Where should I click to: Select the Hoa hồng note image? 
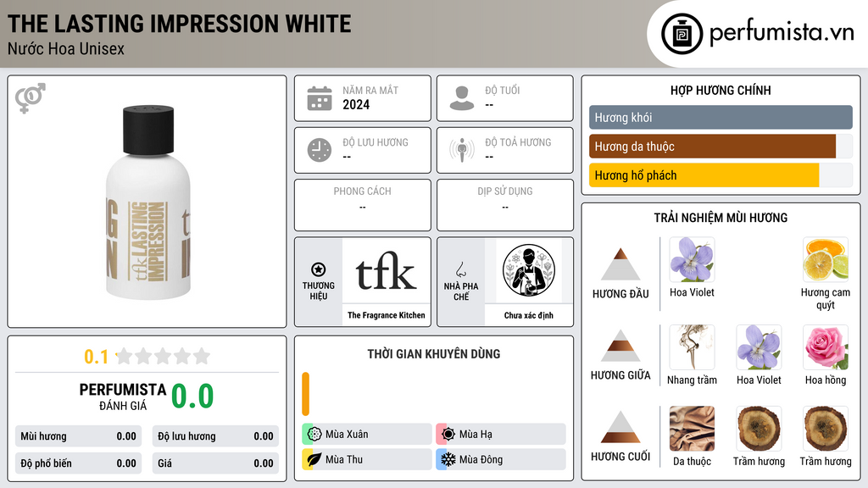(826, 347)
